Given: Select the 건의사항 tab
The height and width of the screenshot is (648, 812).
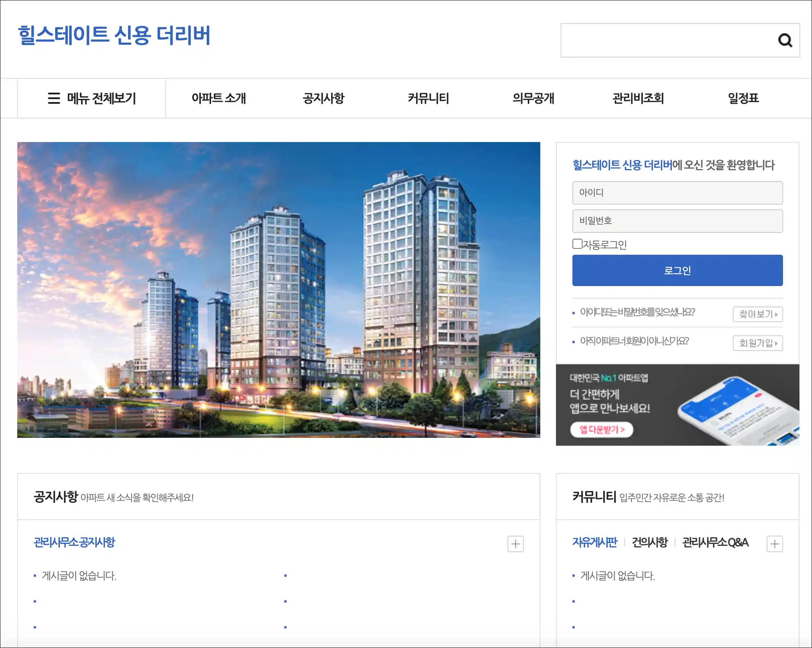Looking at the screenshot, I should (x=650, y=542).
